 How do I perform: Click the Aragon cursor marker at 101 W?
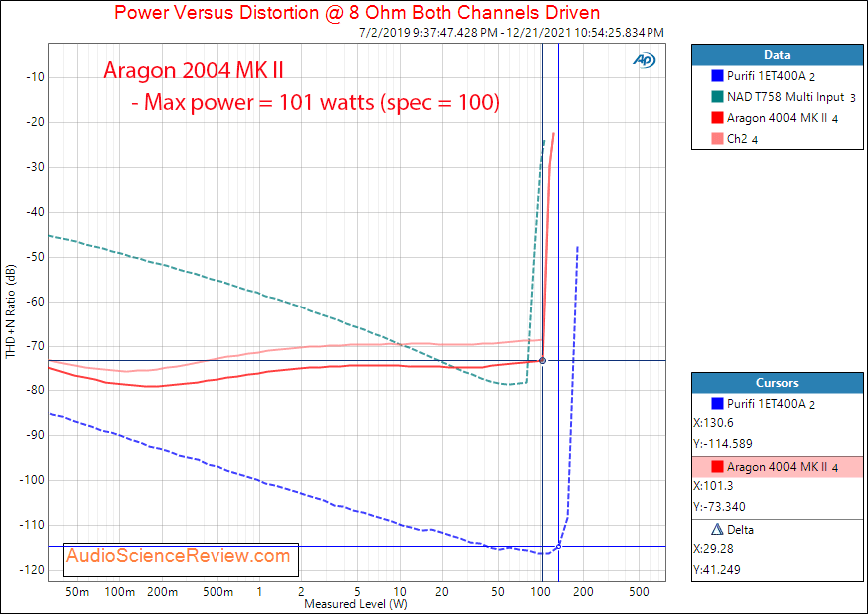[x=542, y=361]
